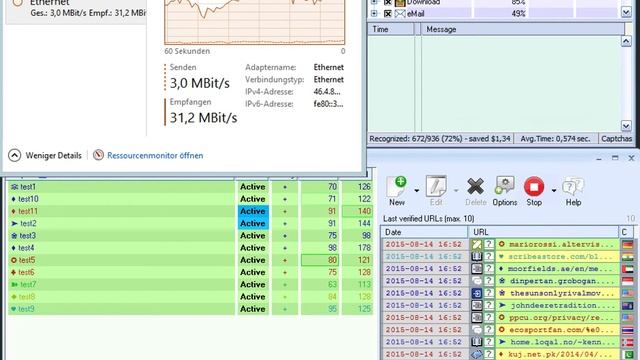Click the eMail envelope icon

click(x=400, y=13)
